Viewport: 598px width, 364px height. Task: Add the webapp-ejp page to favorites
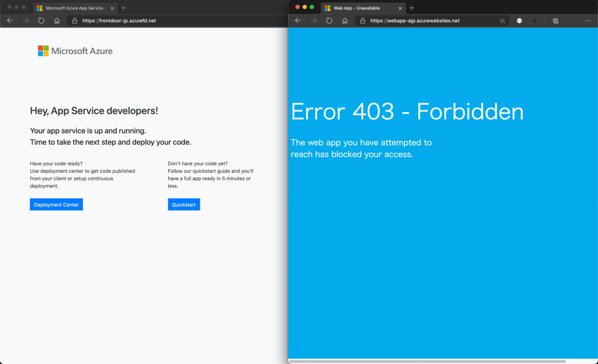tap(502, 20)
